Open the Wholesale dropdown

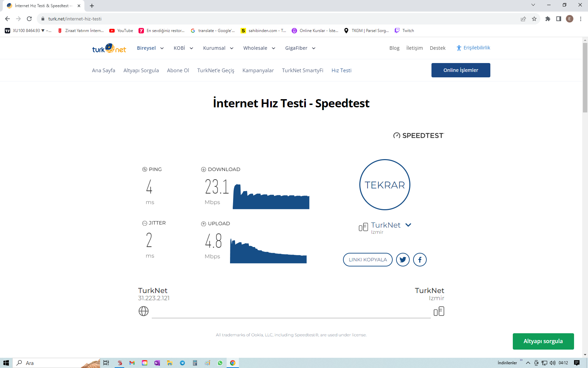(x=259, y=48)
